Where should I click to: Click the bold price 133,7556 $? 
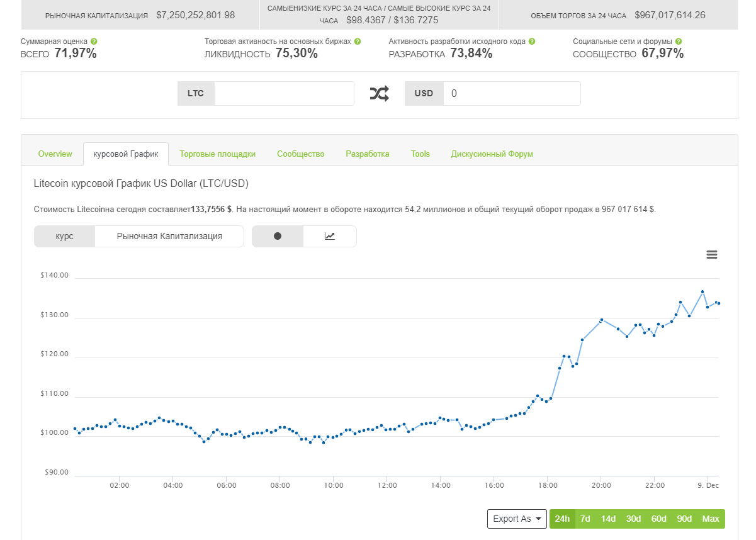click(212, 210)
